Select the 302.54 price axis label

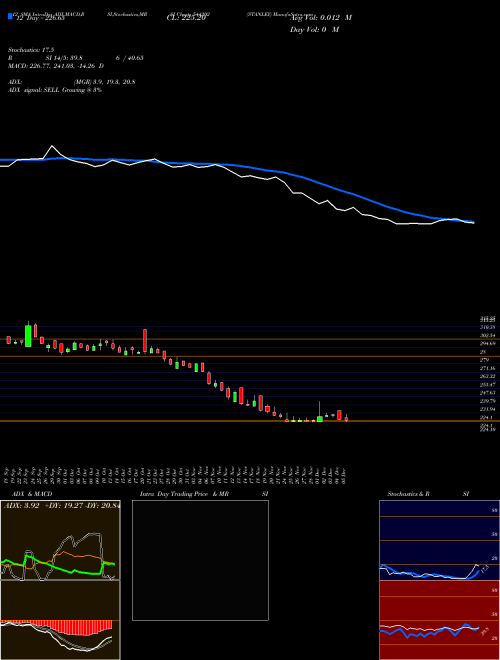point(489,335)
